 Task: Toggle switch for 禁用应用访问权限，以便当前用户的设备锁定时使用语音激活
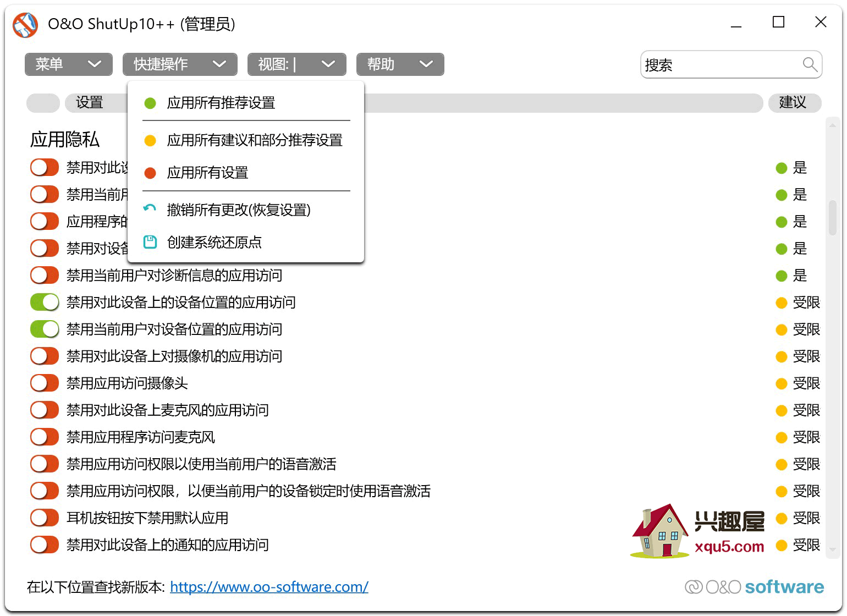click(x=45, y=491)
